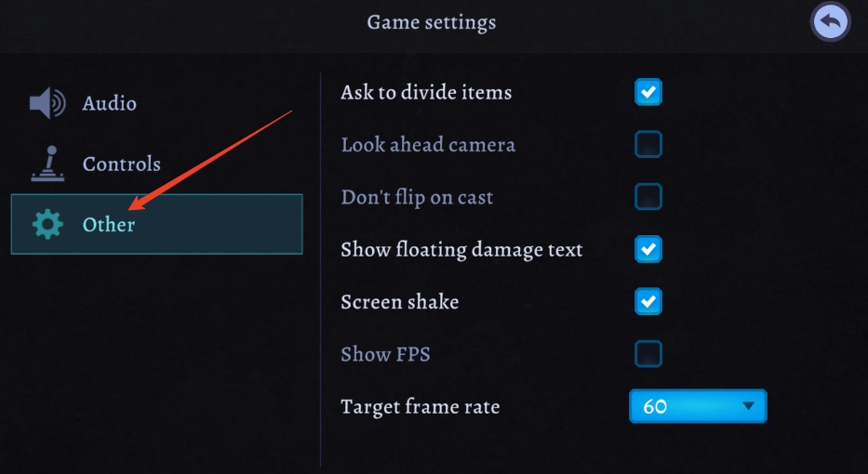
Task: Click the Controls joystick icon
Action: [x=47, y=164]
